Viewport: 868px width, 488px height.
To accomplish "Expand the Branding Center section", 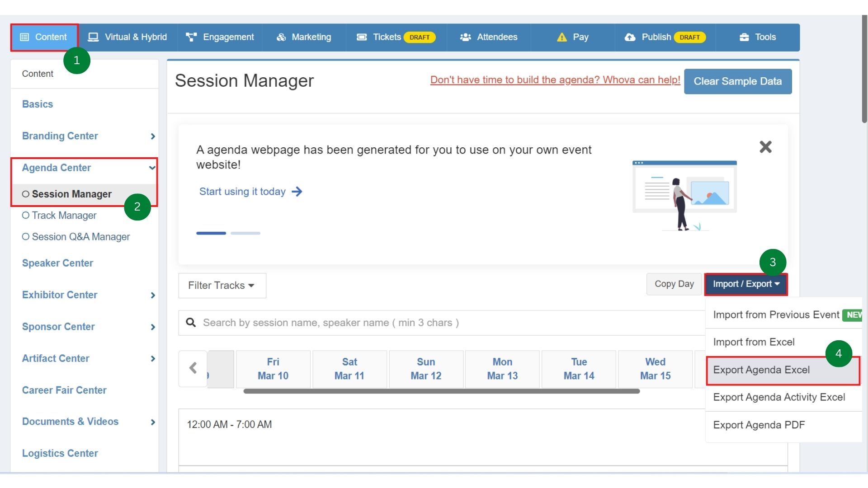I will (x=153, y=136).
